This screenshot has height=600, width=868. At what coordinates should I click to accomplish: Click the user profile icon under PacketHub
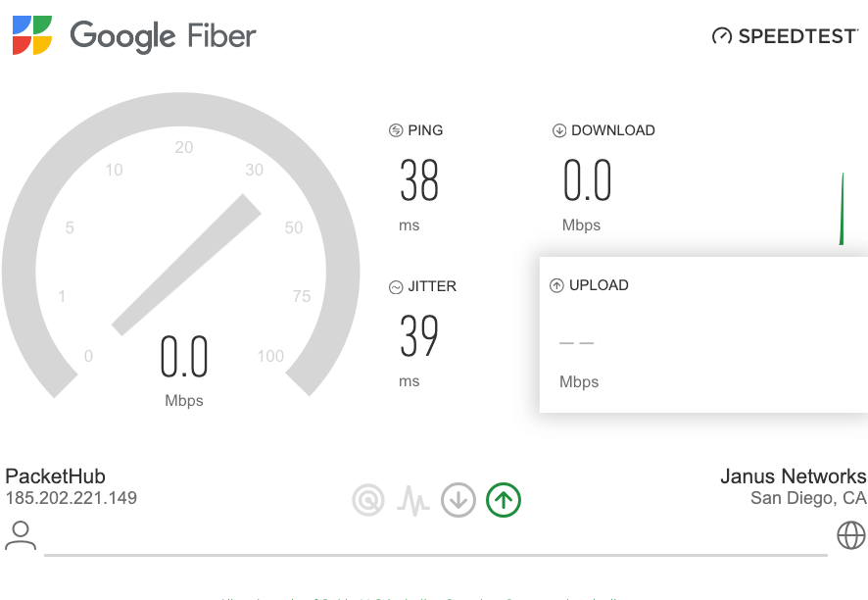[21, 535]
